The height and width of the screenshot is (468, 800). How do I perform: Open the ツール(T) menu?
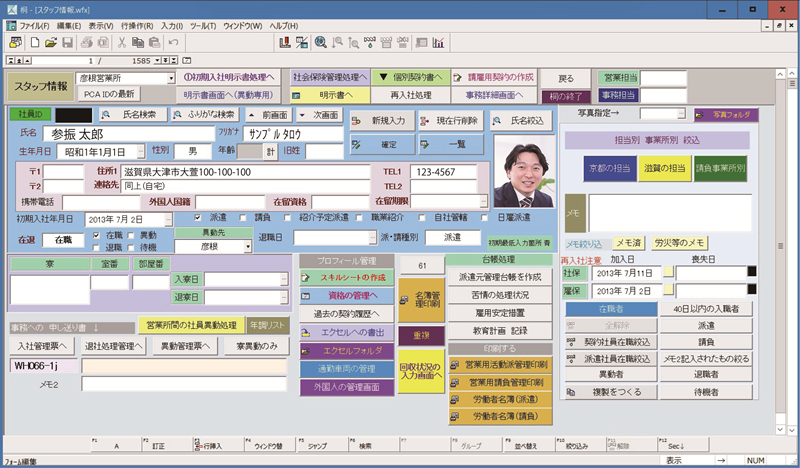point(203,23)
